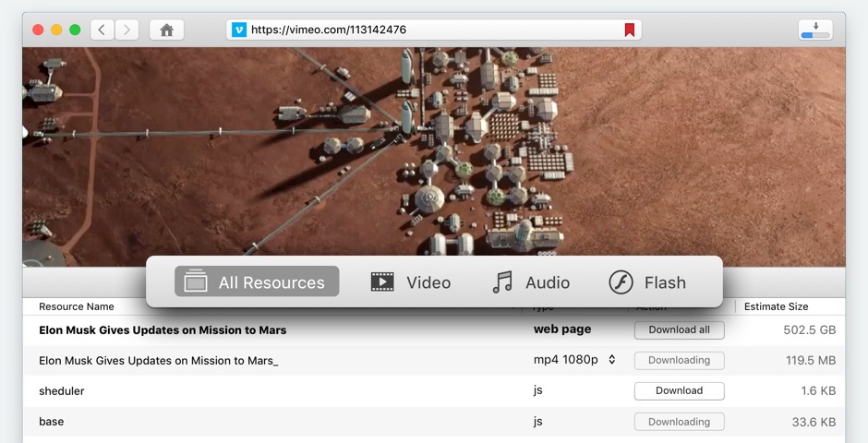Click the 1.6 KB size value
Image resolution: width=868 pixels, height=443 pixels.
click(818, 391)
